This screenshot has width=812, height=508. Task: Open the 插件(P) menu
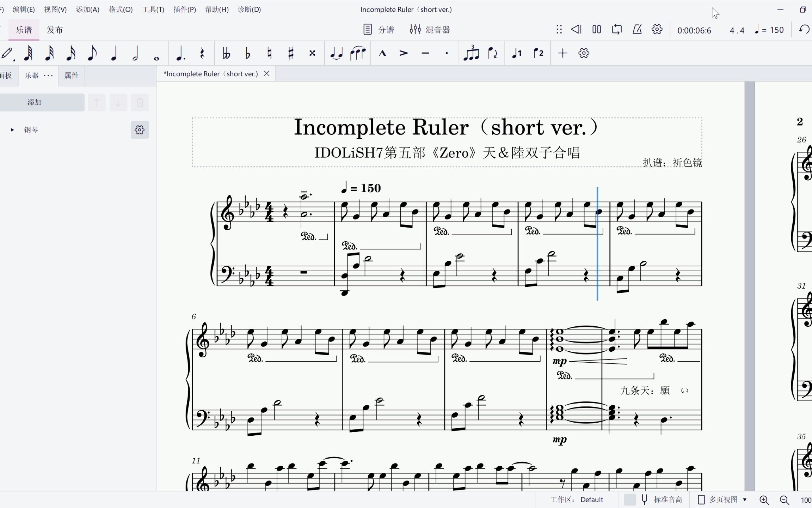coord(185,10)
